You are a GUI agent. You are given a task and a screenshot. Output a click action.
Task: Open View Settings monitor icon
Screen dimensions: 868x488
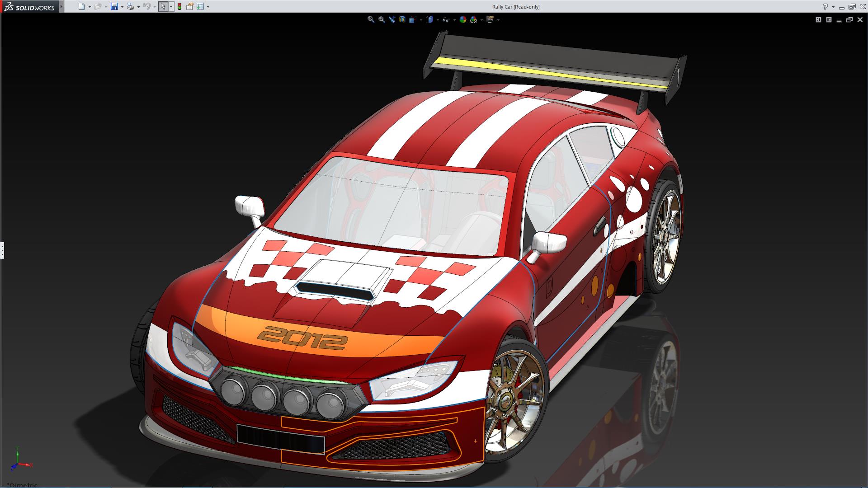pos(490,19)
